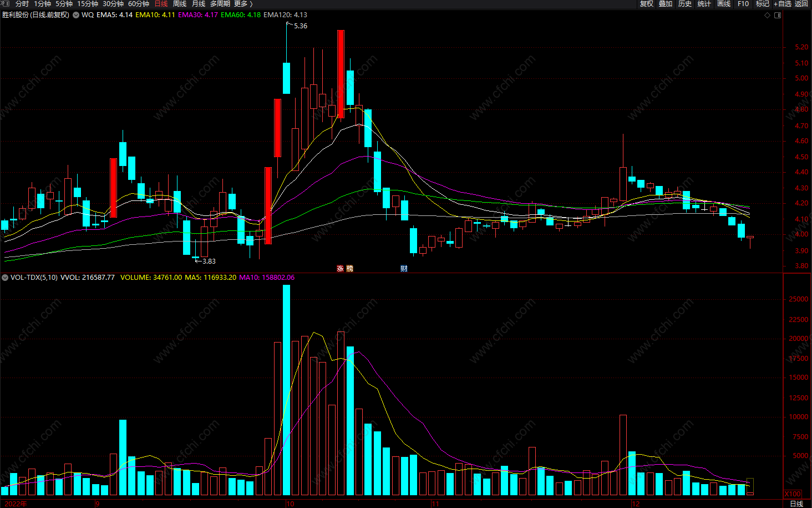This screenshot has width=812, height=508.
Task: Click the VOLUME: 34761.00 value
Action: tap(151, 278)
